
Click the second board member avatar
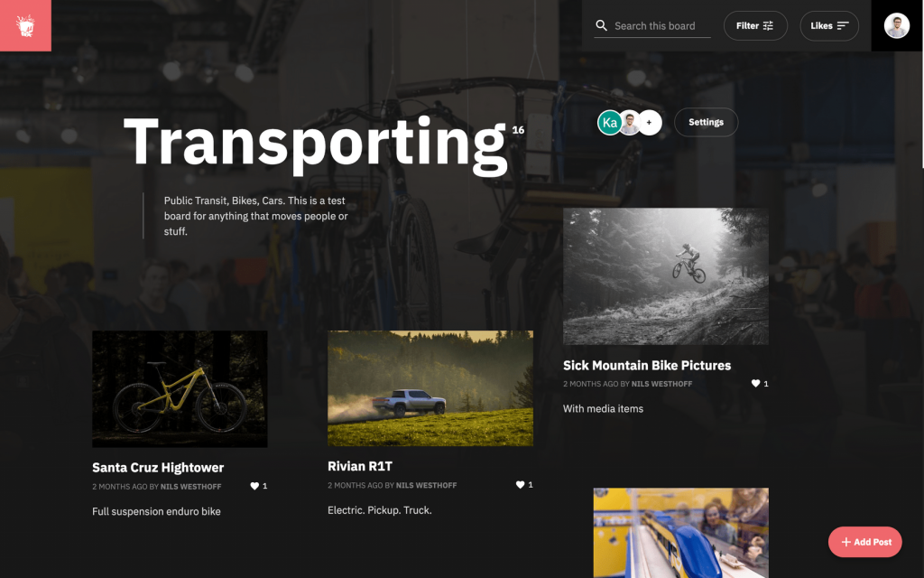coord(630,122)
